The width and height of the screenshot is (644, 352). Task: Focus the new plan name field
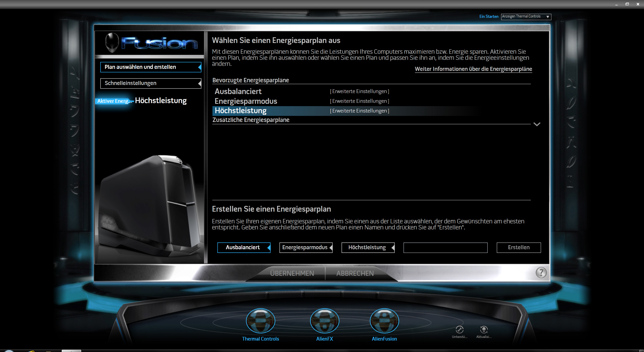point(445,248)
